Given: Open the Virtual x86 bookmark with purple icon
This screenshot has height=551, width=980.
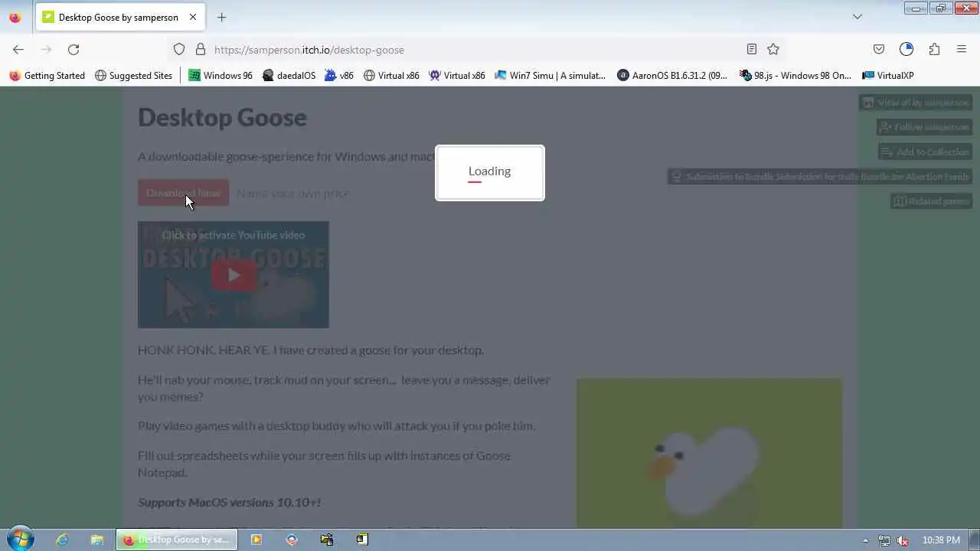Looking at the screenshot, I should [457, 75].
